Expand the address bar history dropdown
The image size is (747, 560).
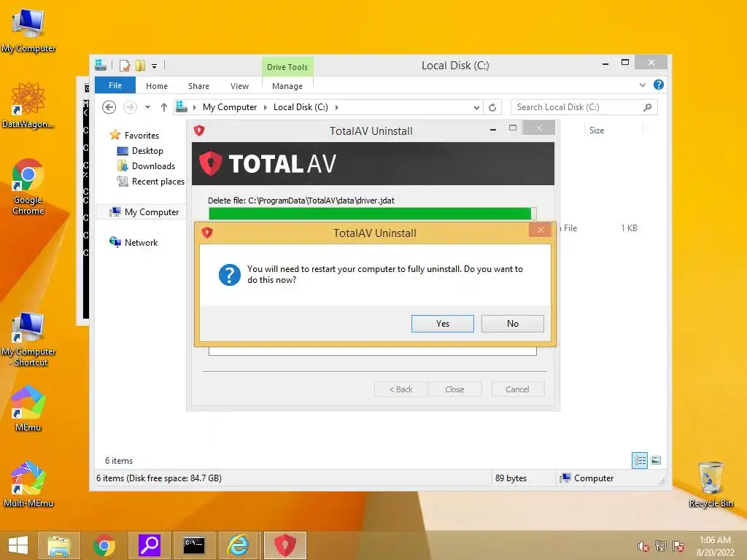point(476,108)
